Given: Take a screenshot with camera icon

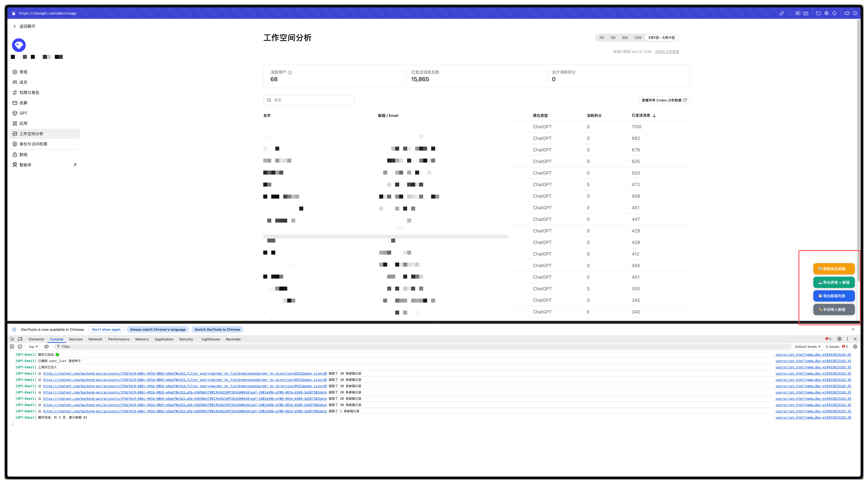Looking at the screenshot, I should click(x=806, y=13).
